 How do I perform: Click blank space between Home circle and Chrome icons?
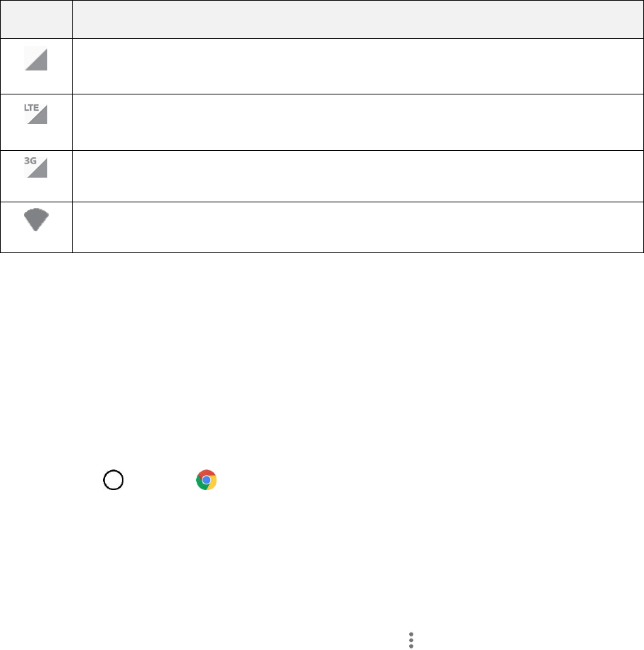pos(159,480)
